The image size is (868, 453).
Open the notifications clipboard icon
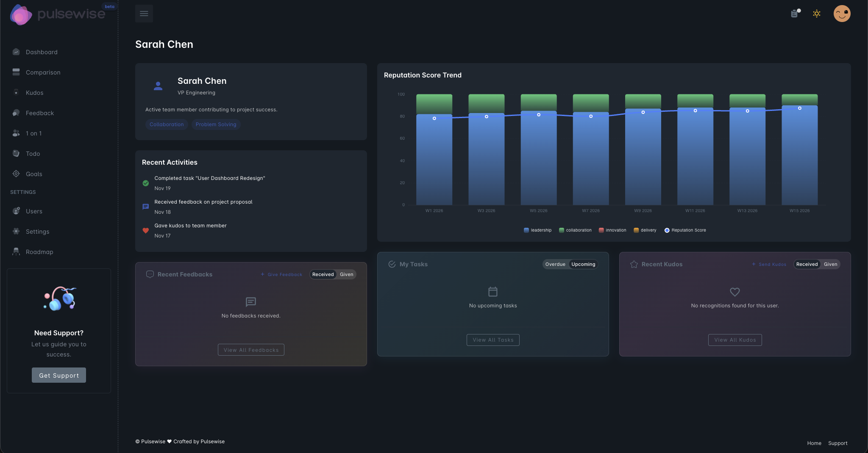(x=794, y=14)
